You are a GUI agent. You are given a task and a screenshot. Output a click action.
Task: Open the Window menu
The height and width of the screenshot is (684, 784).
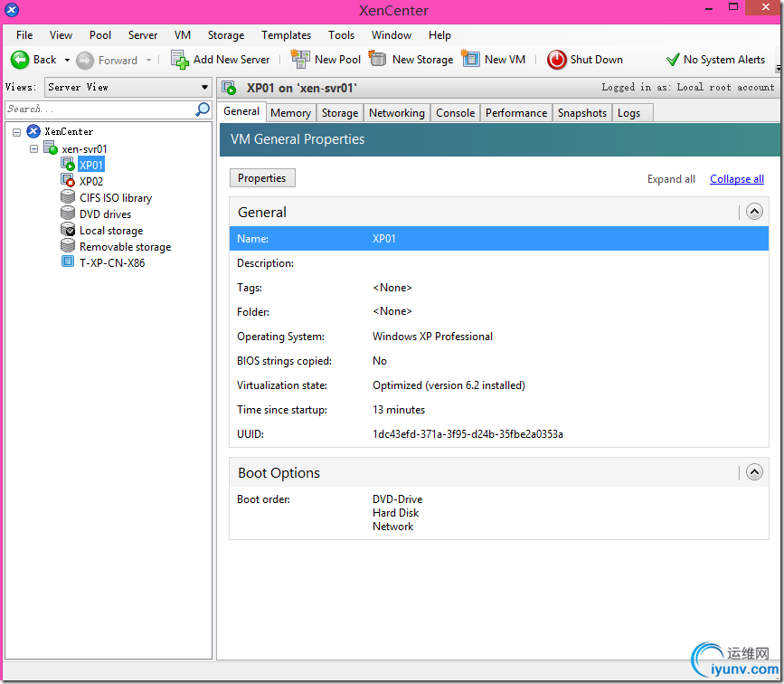point(391,35)
